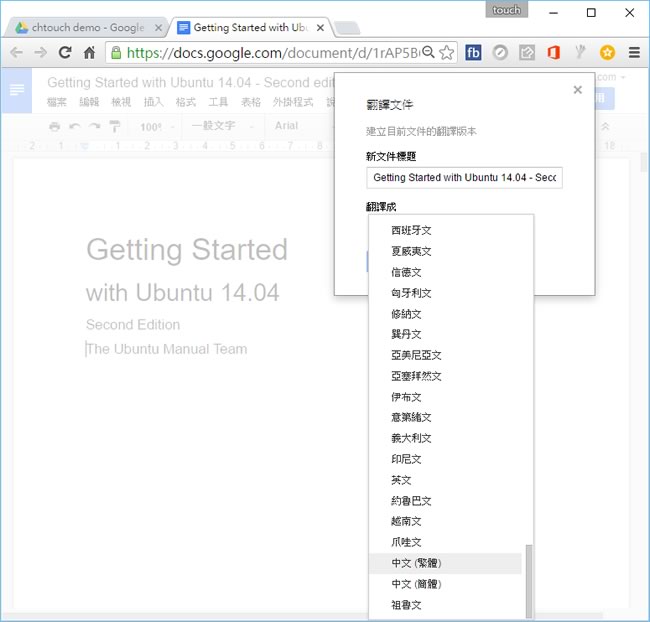
Task: Click the browser home icon
Action: coord(90,53)
